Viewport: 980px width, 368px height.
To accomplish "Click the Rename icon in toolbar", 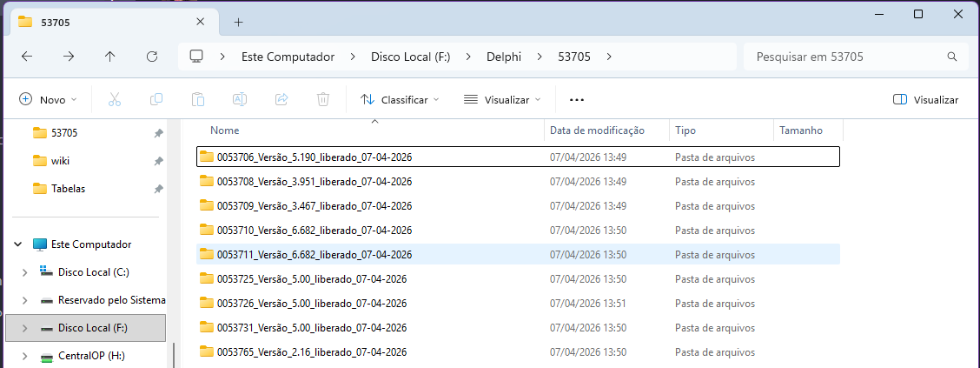I will click(240, 99).
